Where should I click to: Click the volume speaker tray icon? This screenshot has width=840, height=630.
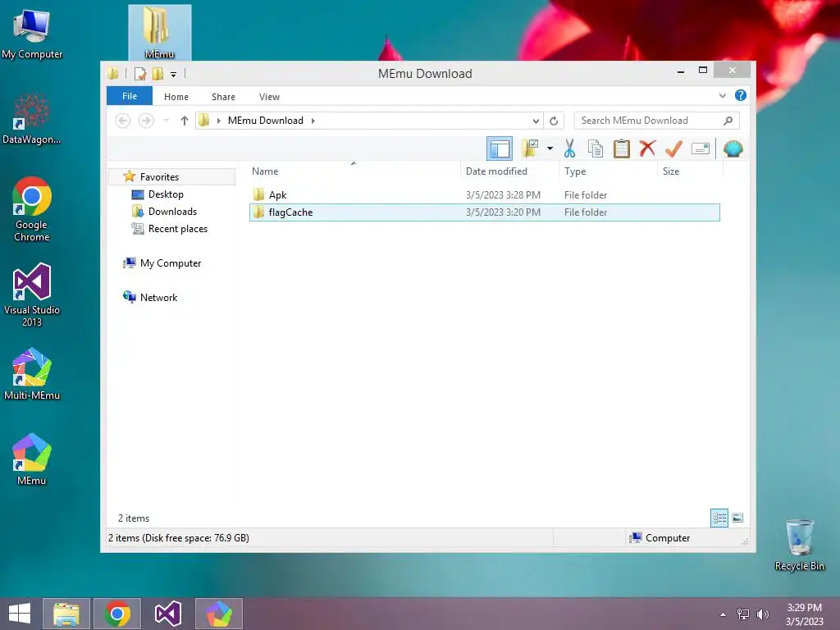[x=762, y=614]
